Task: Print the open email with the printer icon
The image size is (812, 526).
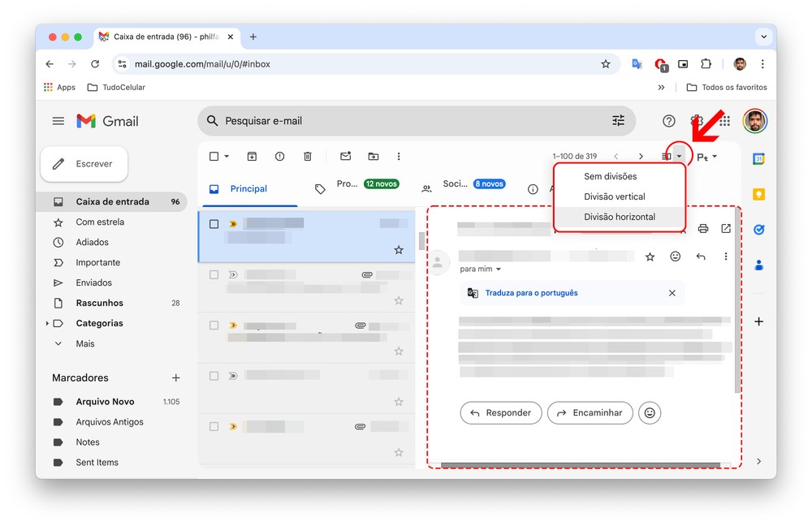Action: coord(703,229)
